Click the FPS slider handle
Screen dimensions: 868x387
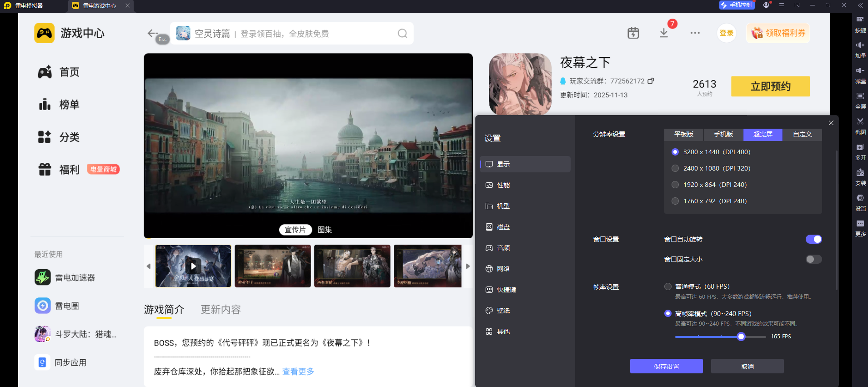[x=741, y=337]
